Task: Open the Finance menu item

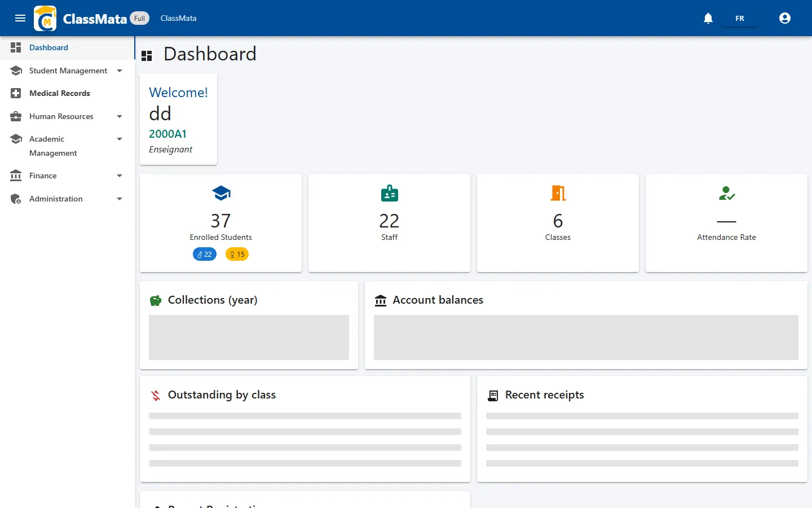Action: 67,176
